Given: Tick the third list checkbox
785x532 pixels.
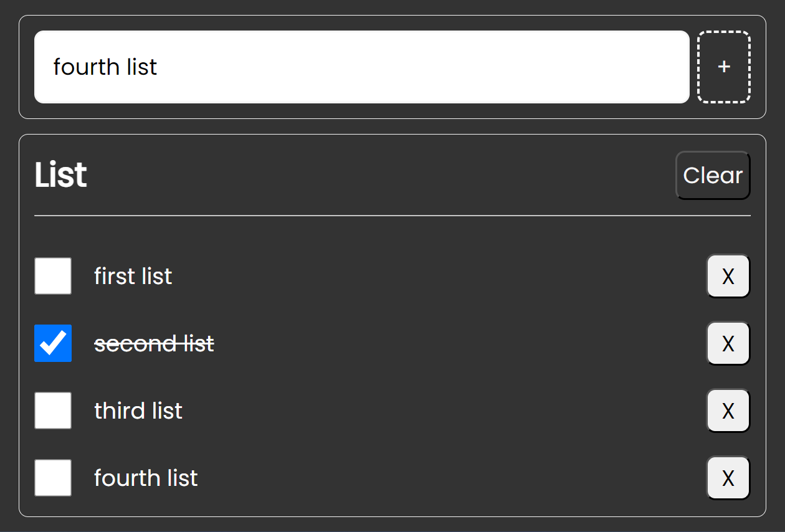Looking at the screenshot, I should click(x=53, y=411).
